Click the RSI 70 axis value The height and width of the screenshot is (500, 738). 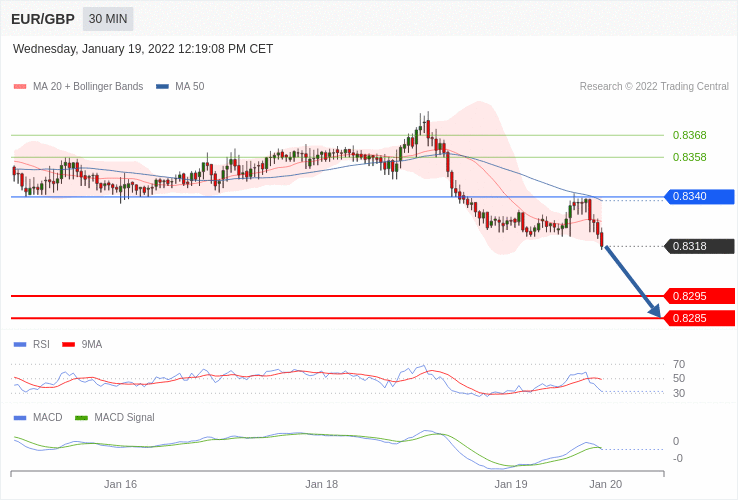point(679,364)
